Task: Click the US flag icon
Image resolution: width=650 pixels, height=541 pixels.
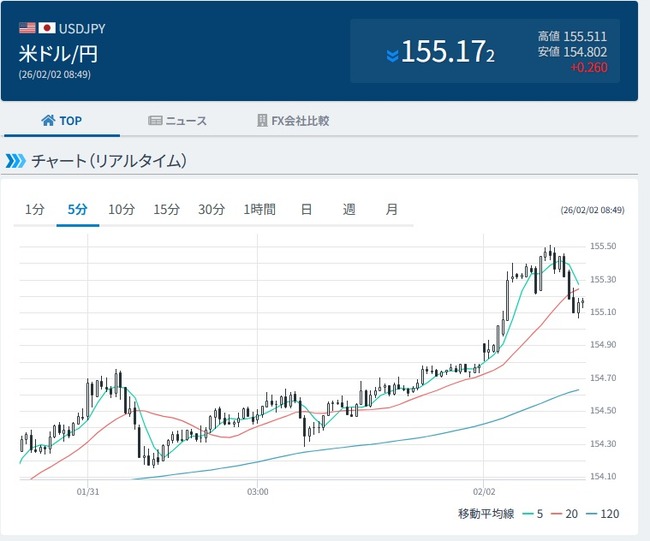Action: coord(27,27)
